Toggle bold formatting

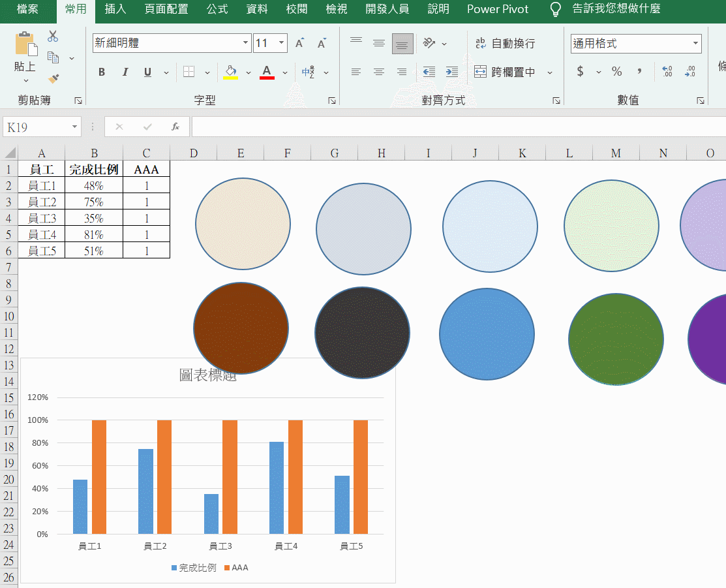pos(102,72)
